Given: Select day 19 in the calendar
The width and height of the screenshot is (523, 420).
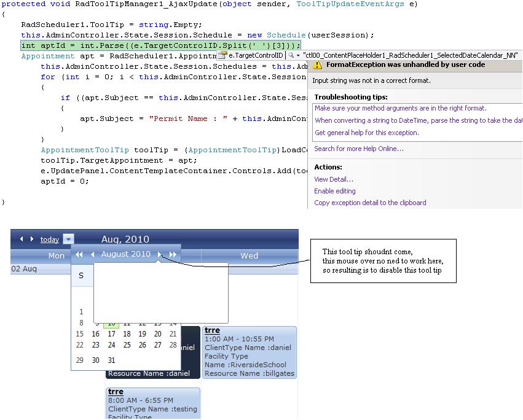Looking at the screenshot, I should coord(143,333).
